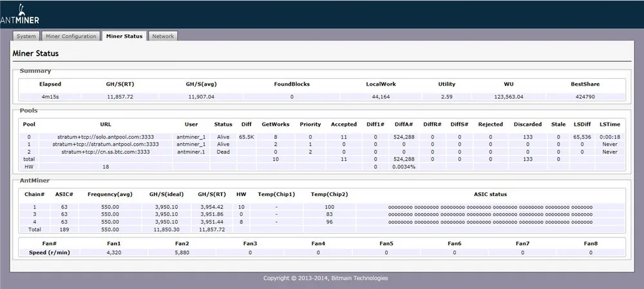Click the AntMiner logo
Screen dimensions: 644x289
(20, 15)
